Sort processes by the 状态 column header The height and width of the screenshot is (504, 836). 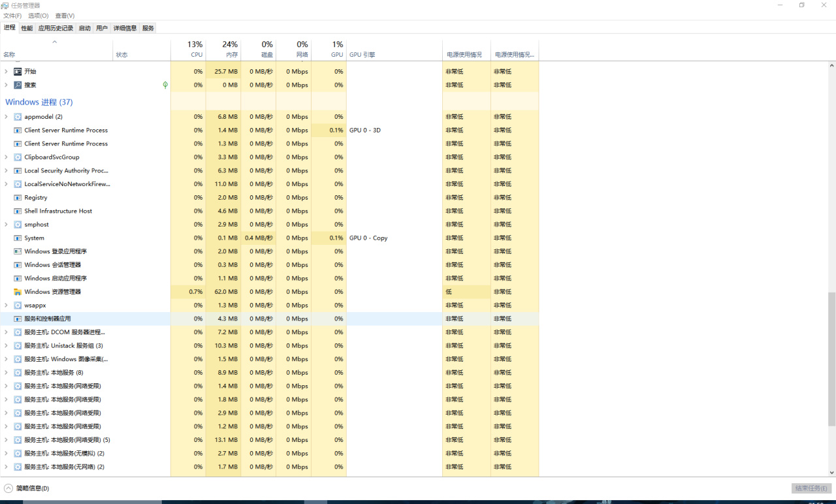click(142, 50)
